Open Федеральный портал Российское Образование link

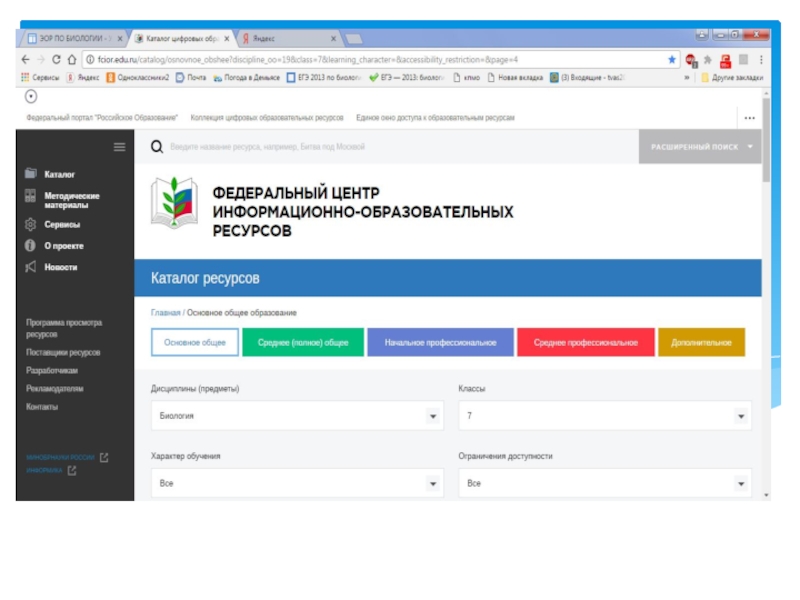coord(102,118)
